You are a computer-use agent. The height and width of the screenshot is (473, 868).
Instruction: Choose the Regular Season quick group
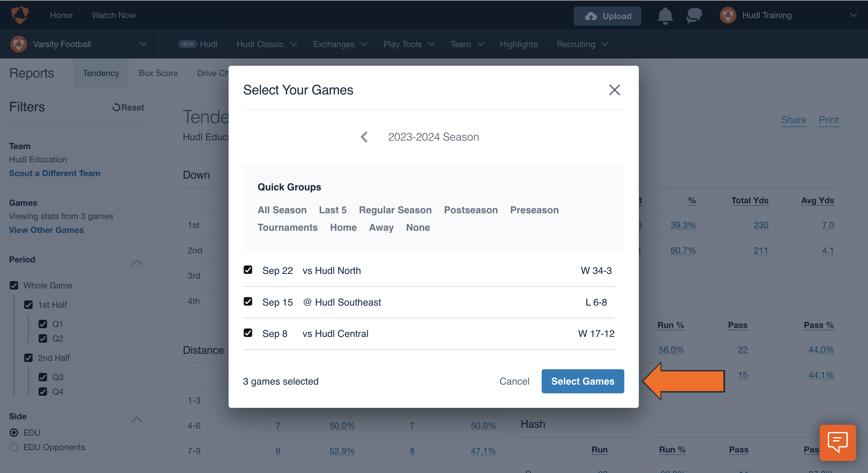point(395,210)
